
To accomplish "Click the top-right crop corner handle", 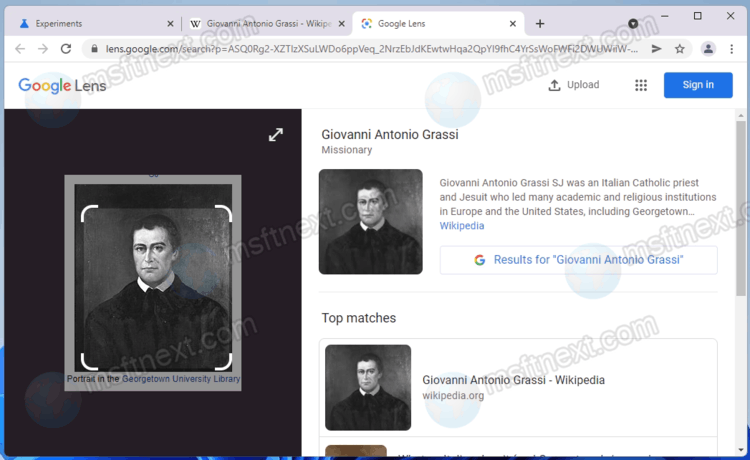I will click(224, 214).
